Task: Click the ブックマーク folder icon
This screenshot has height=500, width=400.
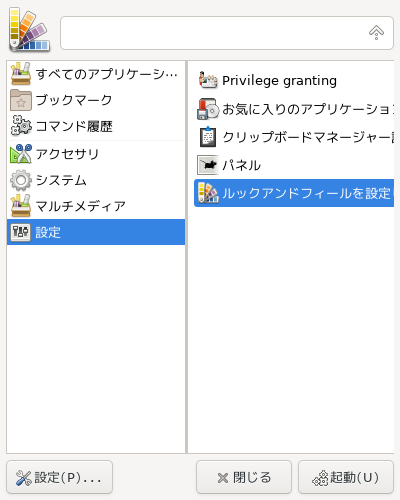Action: 21,100
